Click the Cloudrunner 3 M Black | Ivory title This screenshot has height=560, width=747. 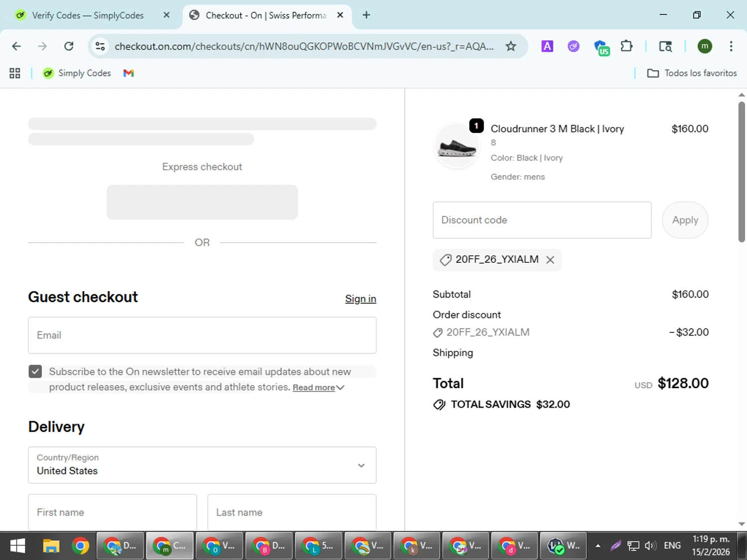[x=557, y=129]
